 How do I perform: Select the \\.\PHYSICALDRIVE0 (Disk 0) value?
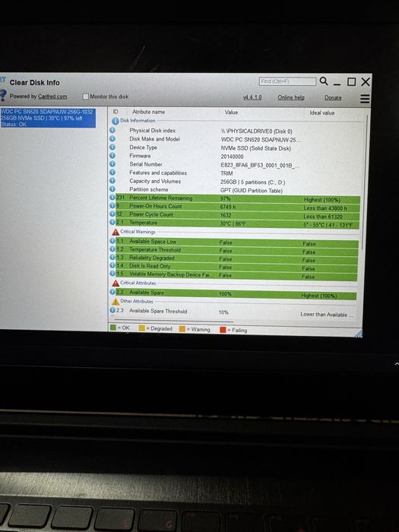click(x=257, y=131)
